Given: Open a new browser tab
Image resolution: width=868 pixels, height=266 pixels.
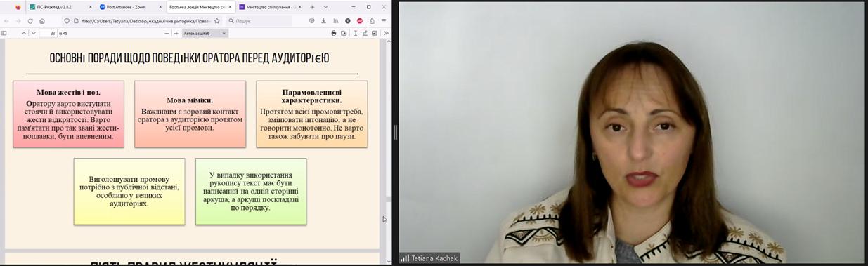Looking at the screenshot, I should tap(311, 7).
